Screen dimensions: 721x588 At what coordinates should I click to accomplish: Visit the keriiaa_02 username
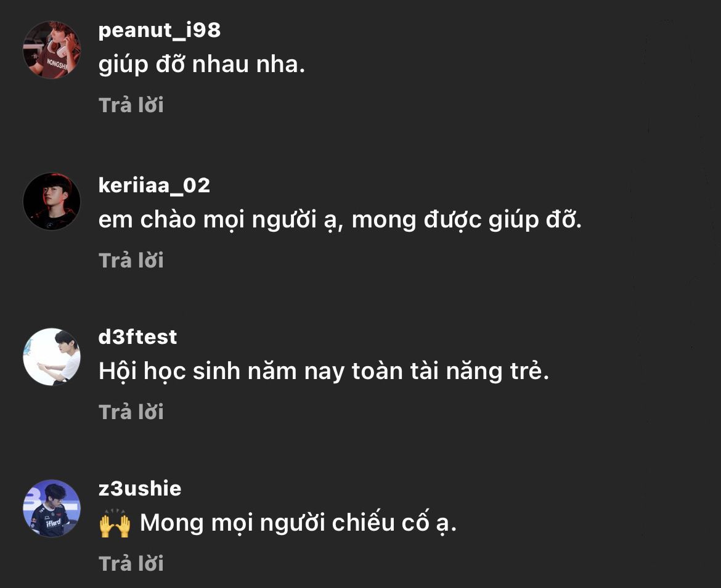154,185
